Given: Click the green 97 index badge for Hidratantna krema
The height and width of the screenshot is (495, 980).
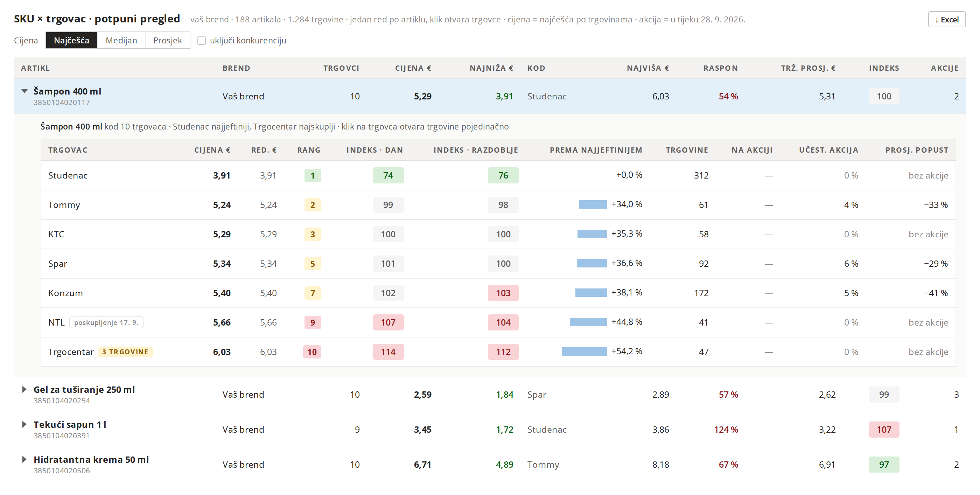Looking at the screenshot, I should pyautogui.click(x=884, y=465).
